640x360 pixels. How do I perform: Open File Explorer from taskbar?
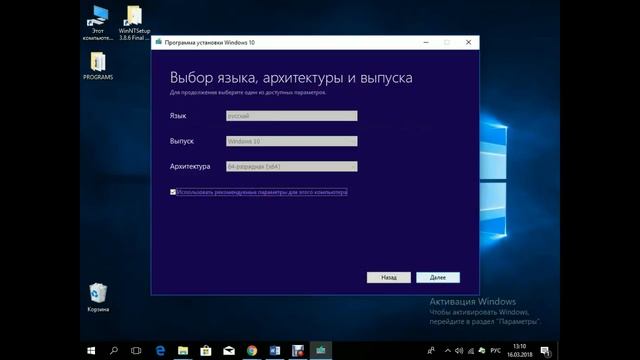[x=183, y=351]
